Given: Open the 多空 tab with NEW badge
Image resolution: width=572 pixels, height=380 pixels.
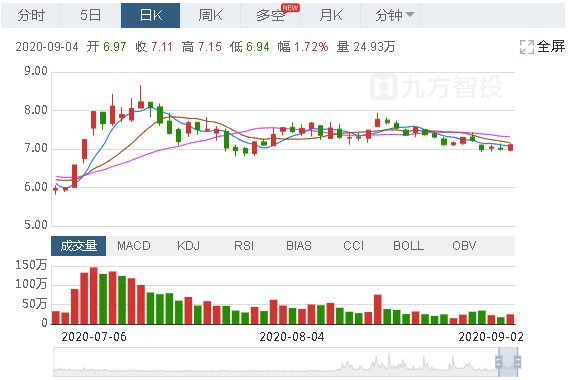Looking at the screenshot, I should (271, 15).
